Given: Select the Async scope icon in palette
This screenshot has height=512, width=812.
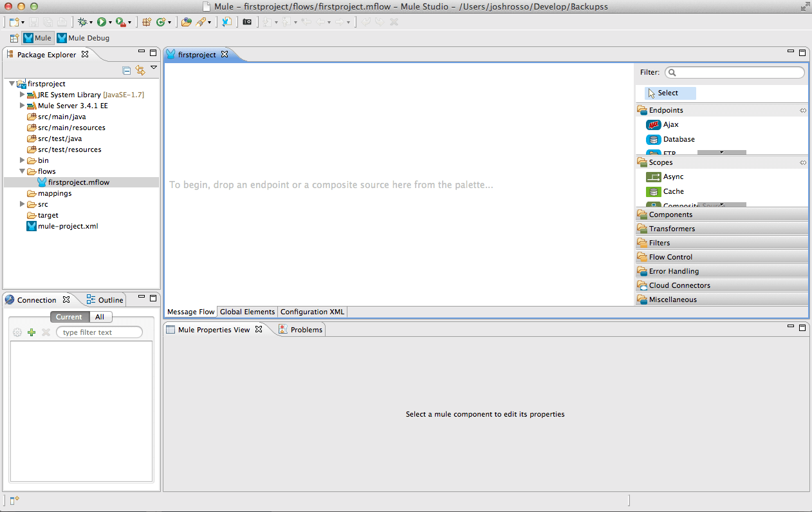Looking at the screenshot, I should (x=654, y=177).
